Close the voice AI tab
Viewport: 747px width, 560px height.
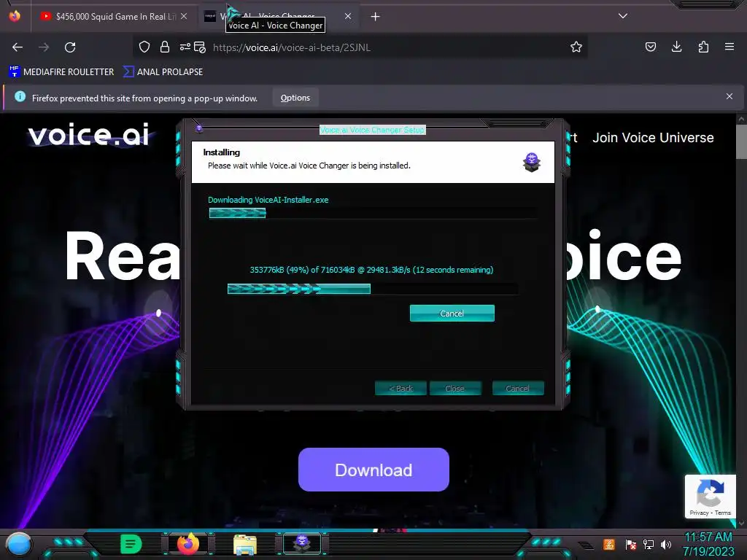click(348, 16)
